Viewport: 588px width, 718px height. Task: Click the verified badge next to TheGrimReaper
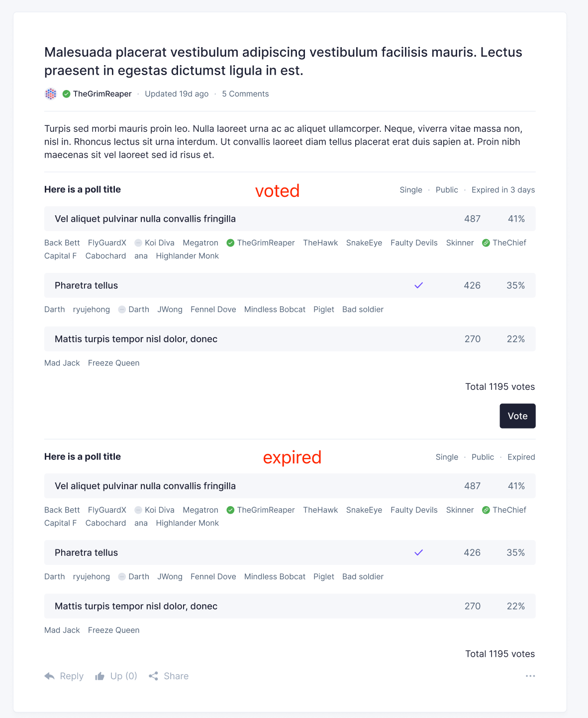66,93
